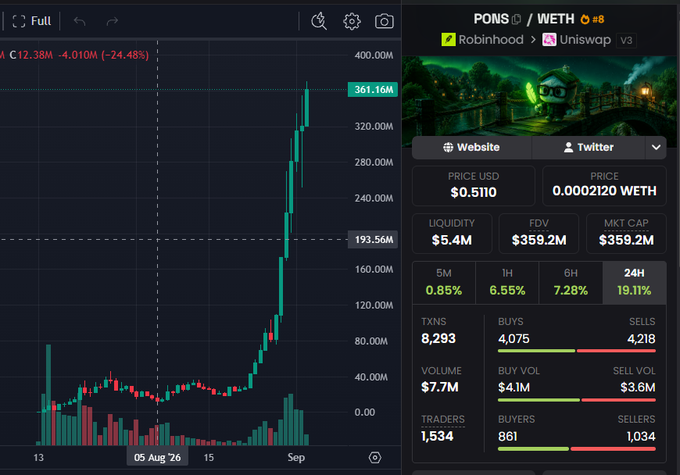Open the token Twitter page
Viewport: 680px width, 475px height.
pyautogui.click(x=588, y=147)
